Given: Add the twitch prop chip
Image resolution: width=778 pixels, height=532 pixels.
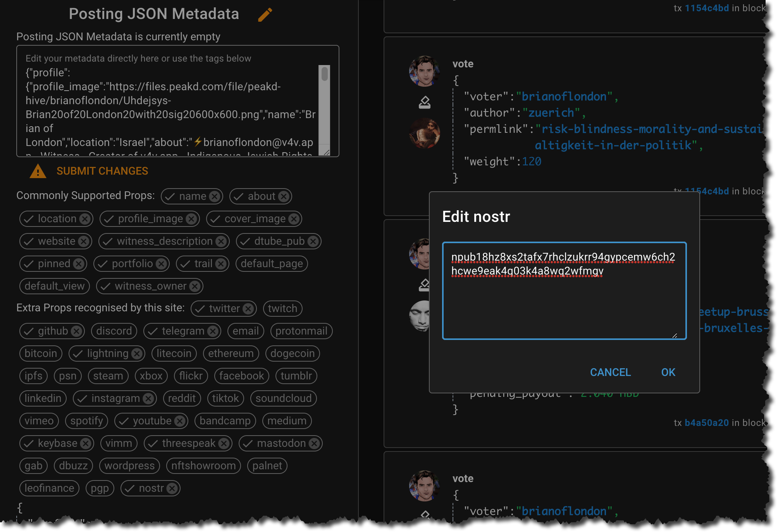Looking at the screenshot, I should point(282,309).
